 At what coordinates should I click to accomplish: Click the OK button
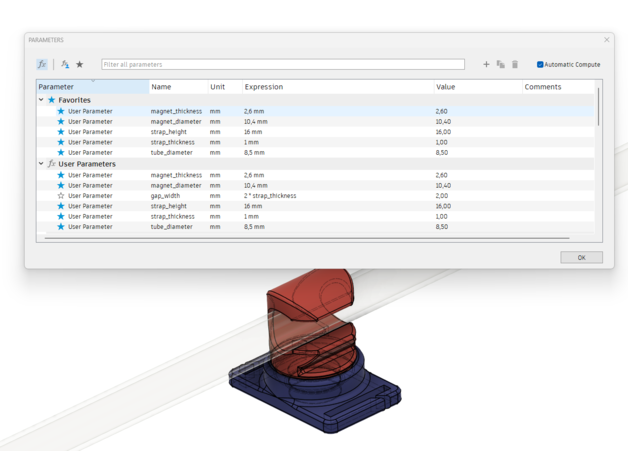point(581,257)
